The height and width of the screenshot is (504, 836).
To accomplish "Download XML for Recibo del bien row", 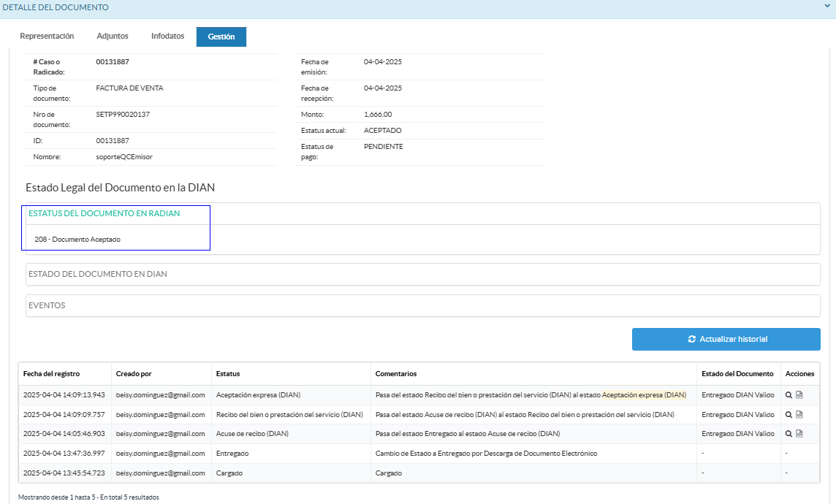I will [799, 414].
